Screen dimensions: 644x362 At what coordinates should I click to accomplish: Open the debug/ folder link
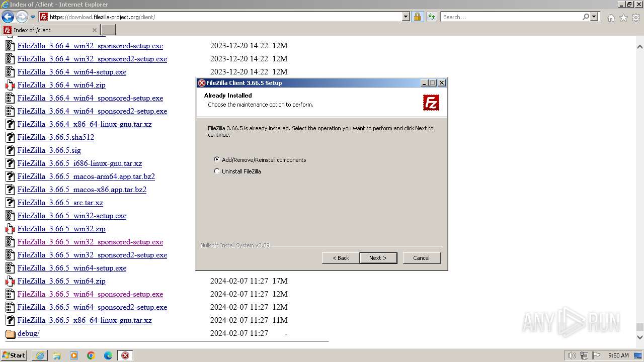tap(28, 333)
